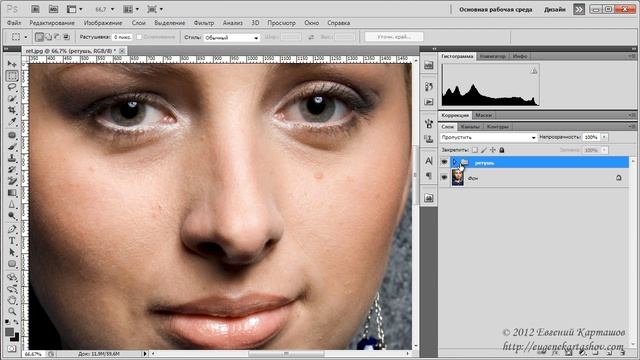Select the Основная рабочая среда workspace
Viewport: 640px width, 360px height.
point(496,9)
